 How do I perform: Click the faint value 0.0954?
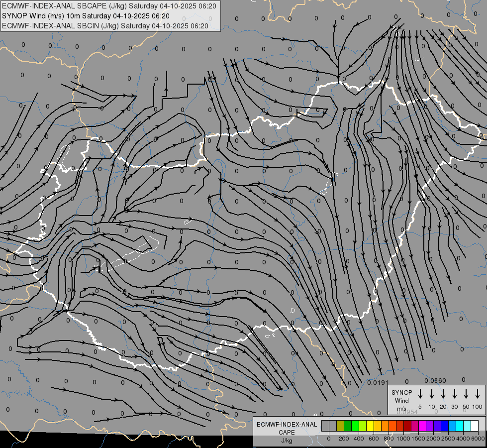click(407, 412)
